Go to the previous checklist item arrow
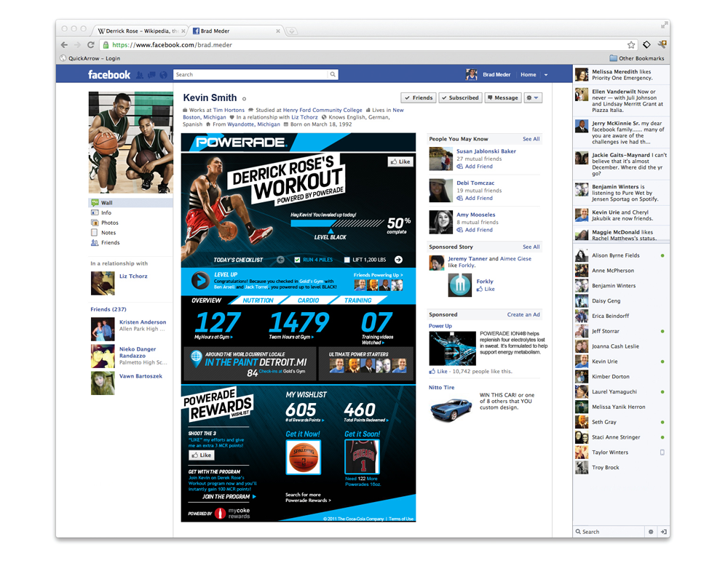Viewport: 728px width, 582px height. tap(280, 260)
